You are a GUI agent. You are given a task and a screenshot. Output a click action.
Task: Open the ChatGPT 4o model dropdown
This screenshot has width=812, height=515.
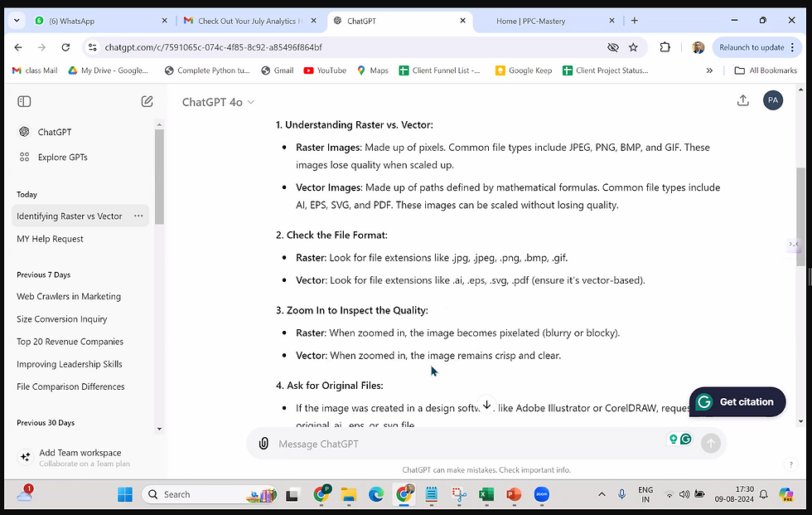pos(217,101)
